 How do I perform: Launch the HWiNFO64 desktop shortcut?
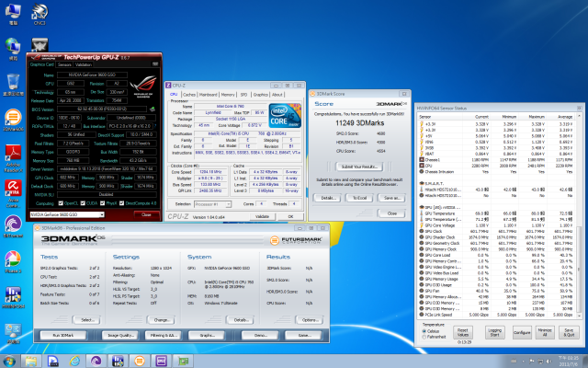point(13,297)
